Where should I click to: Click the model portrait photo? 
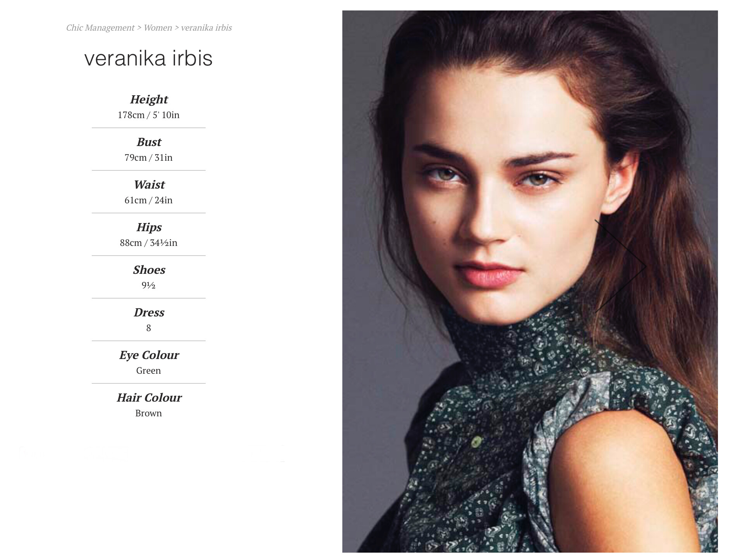click(530, 281)
